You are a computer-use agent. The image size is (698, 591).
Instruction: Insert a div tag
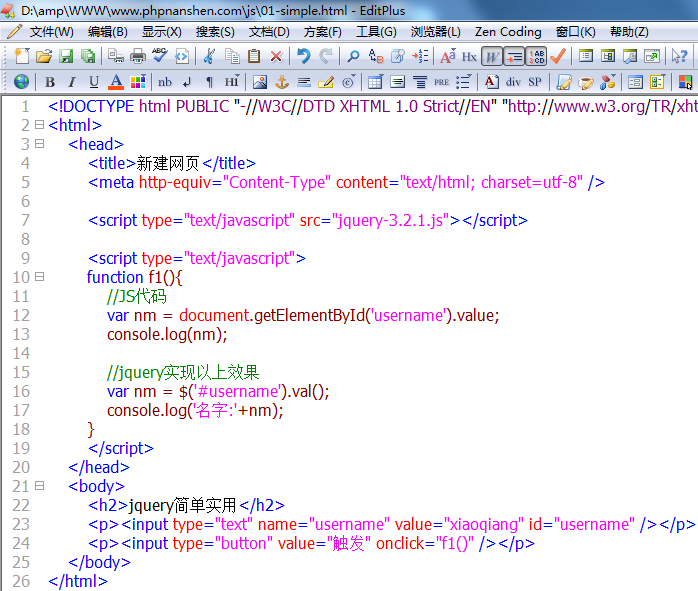(x=513, y=82)
